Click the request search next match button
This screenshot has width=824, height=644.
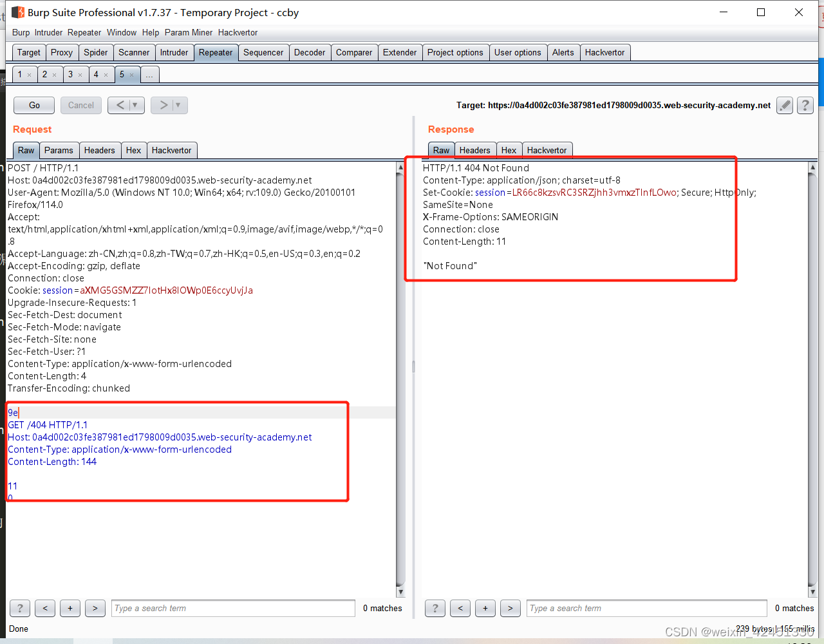click(x=95, y=608)
